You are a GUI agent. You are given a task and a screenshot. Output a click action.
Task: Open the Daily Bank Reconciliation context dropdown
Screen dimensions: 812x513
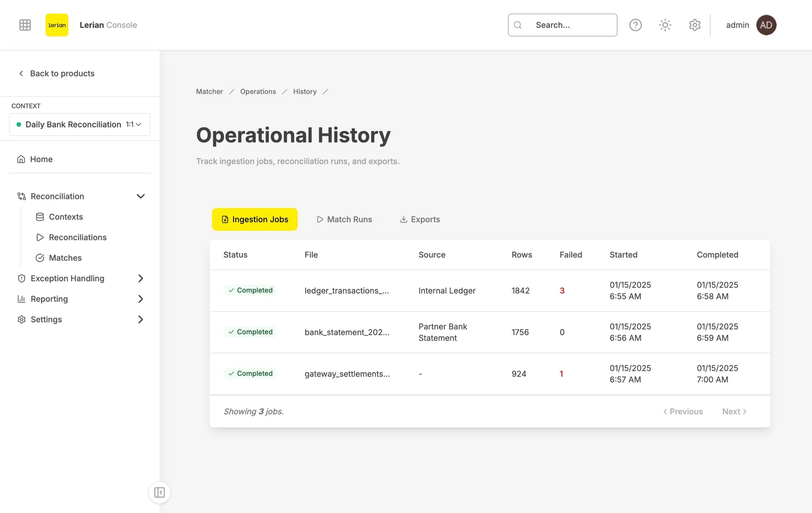point(80,124)
